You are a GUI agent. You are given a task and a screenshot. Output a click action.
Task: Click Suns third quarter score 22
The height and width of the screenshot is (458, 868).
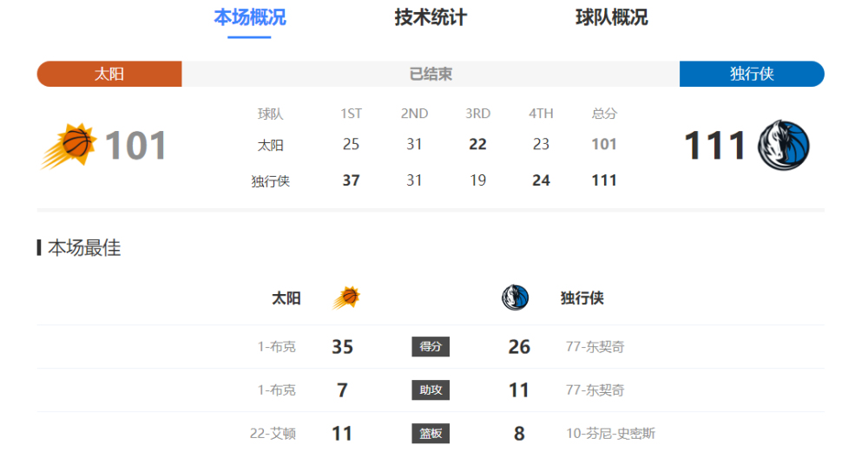[477, 144]
